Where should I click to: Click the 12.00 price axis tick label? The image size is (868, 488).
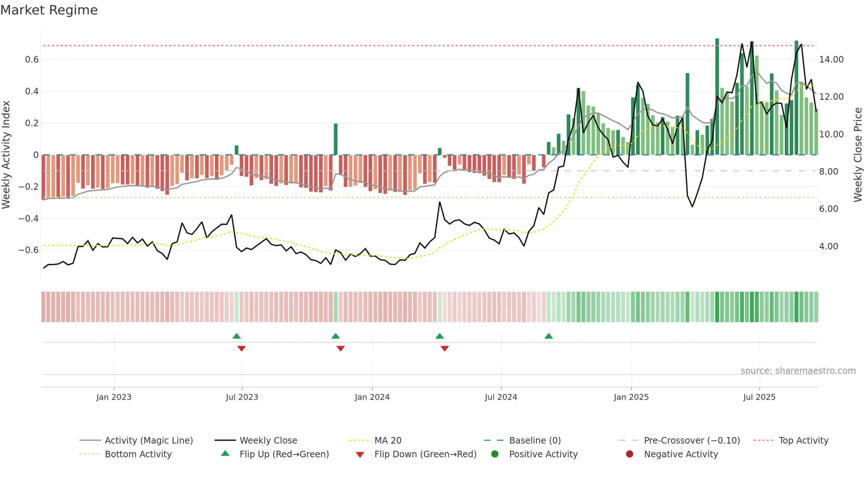pos(831,97)
